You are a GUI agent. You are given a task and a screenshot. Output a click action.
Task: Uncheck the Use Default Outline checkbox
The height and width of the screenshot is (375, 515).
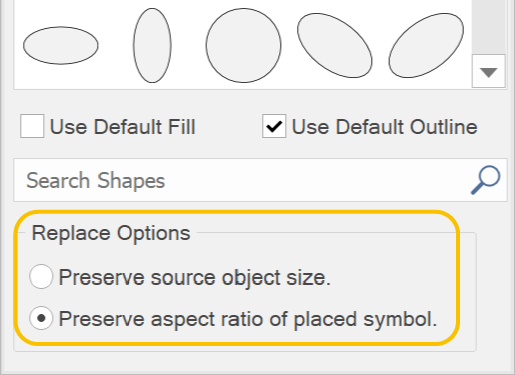[x=274, y=126]
